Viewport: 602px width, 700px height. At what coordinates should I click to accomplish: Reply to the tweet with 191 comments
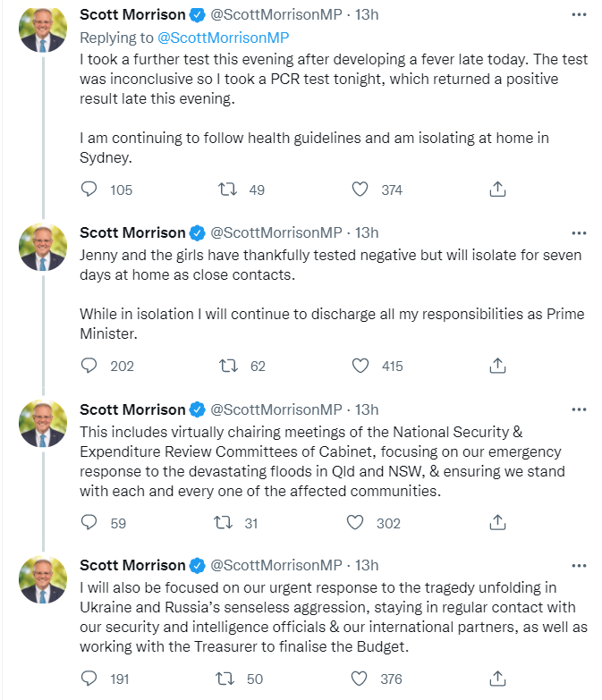point(89,679)
